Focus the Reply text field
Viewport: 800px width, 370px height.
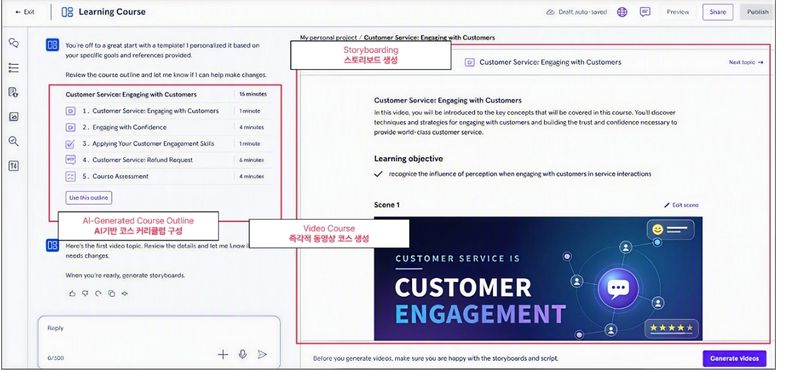coord(159,341)
